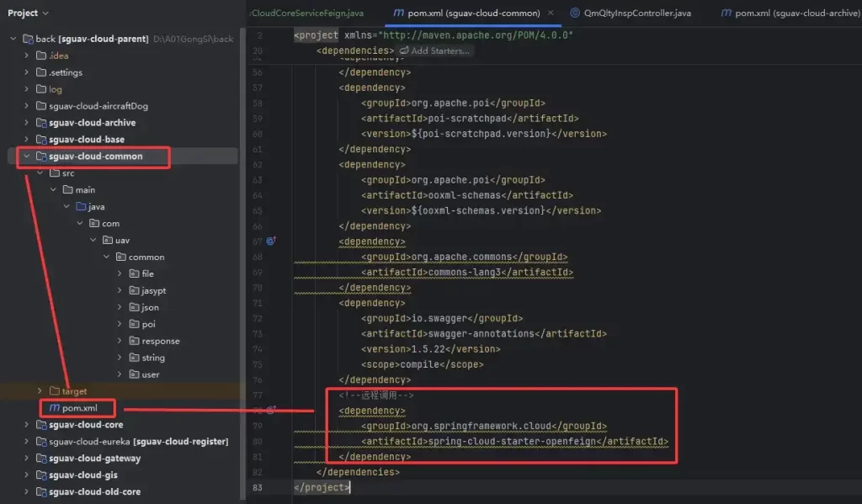Viewport: 862px width, 504px height.
Task: Close the pom.xml (sguav-cloud-common) tab
Action: pos(551,13)
